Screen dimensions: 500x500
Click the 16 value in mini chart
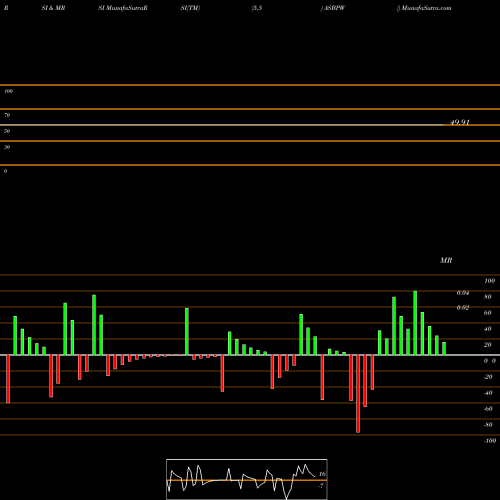tap(322, 474)
